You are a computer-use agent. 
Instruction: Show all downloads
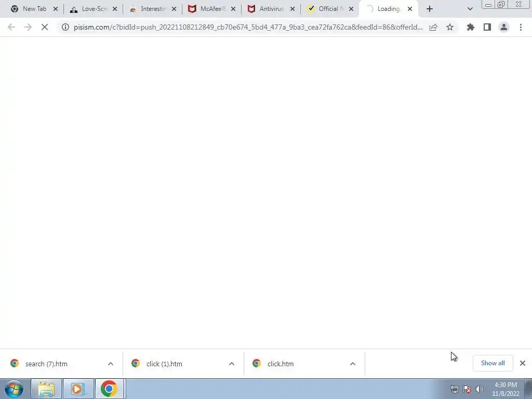493,363
